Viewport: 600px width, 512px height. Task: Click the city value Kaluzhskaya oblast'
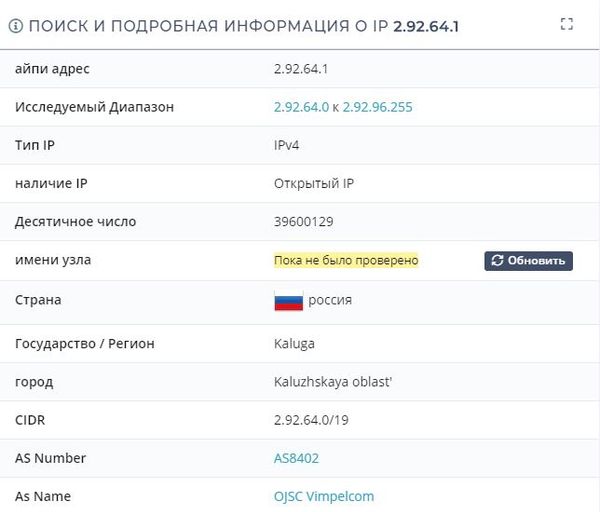point(333,382)
